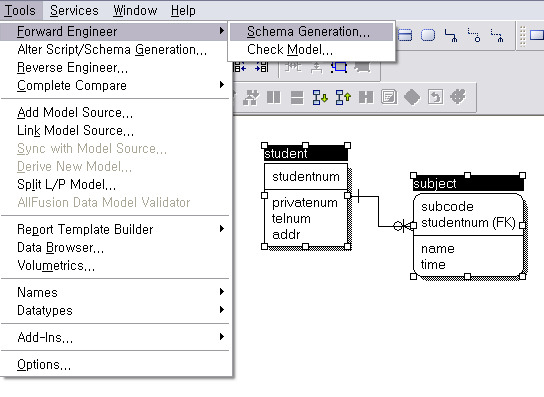Click the time attribute in subject
This screenshot has height=397, width=544.
pyautogui.click(x=433, y=265)
